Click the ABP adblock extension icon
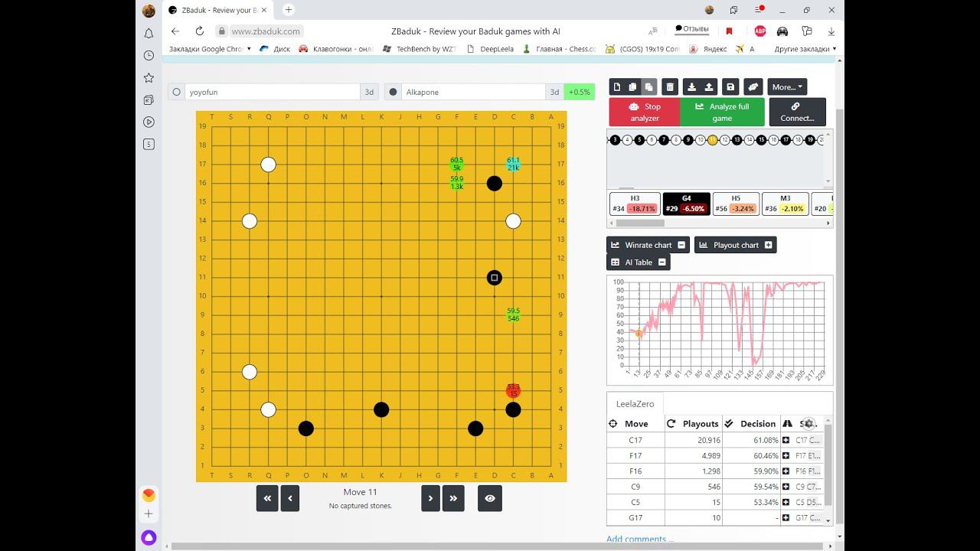 coord(759,31)
